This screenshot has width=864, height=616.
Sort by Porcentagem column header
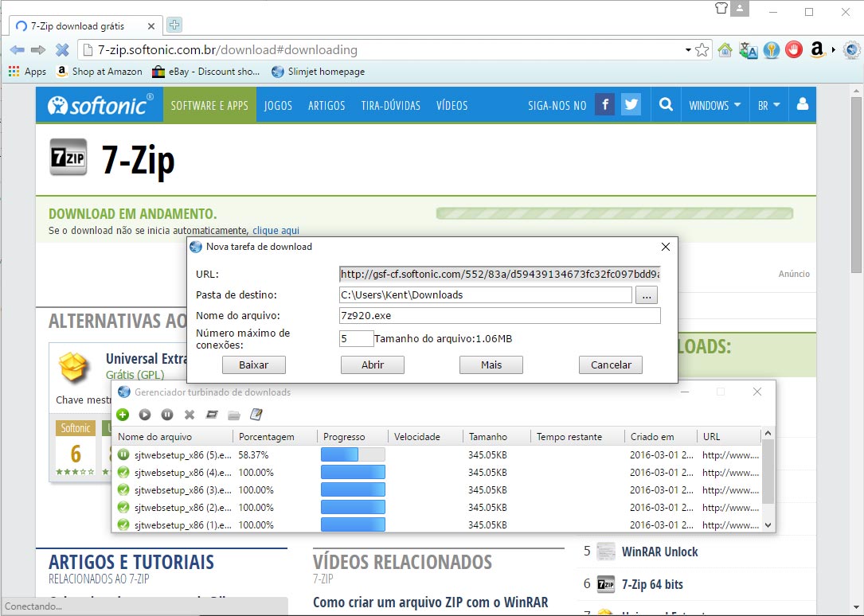(x=275, y=437)
